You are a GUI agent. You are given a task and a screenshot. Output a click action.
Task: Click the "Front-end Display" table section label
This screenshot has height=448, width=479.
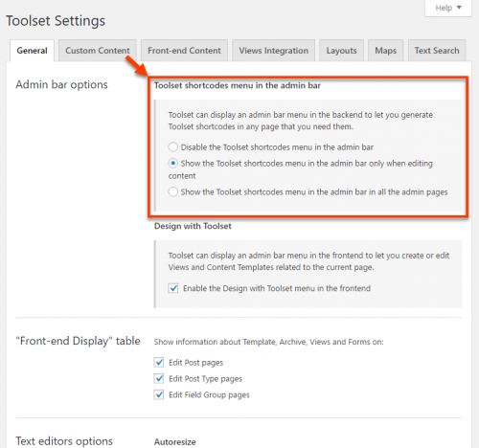tap(79, 341)
